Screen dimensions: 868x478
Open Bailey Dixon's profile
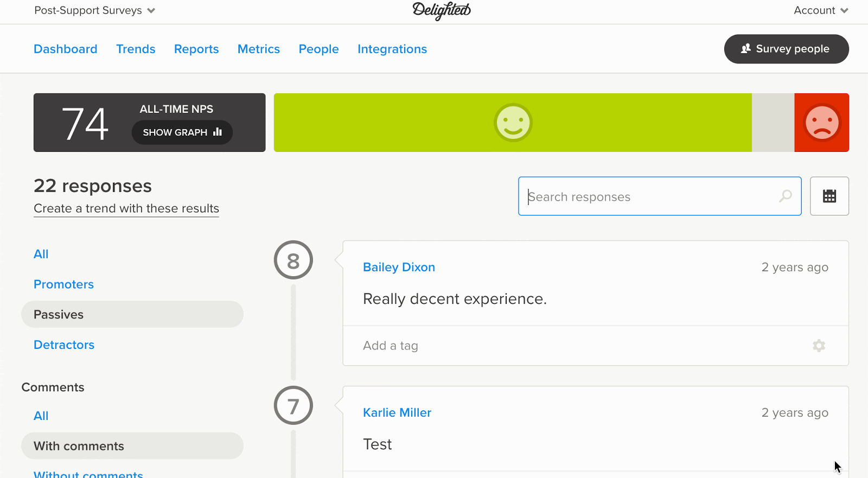click(399, 267)
